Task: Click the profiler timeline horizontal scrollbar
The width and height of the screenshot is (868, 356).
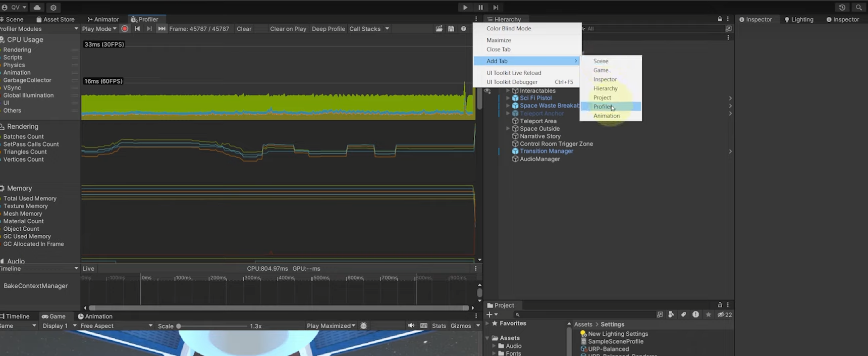Action: (279, 308)
